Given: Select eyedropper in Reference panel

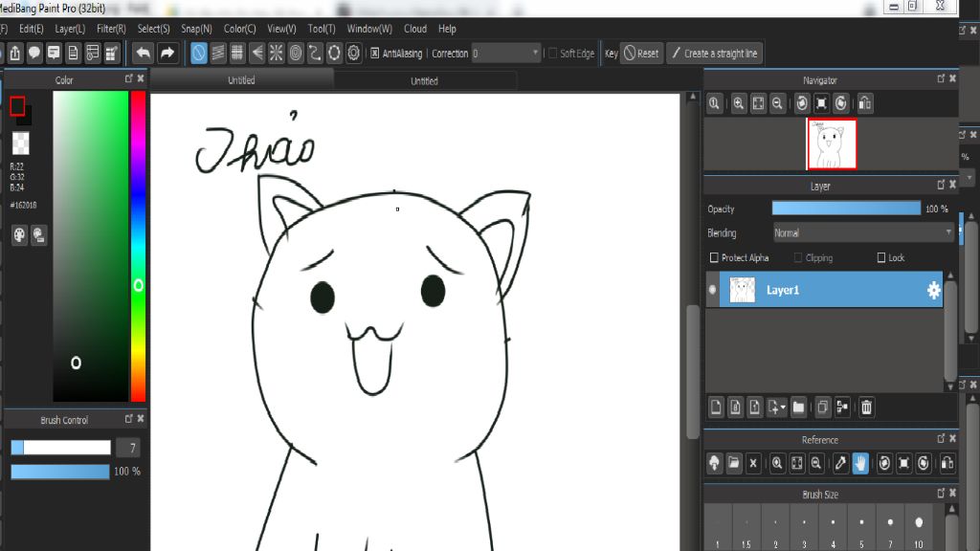Looking at the screenshot, I should coord(840,463).
